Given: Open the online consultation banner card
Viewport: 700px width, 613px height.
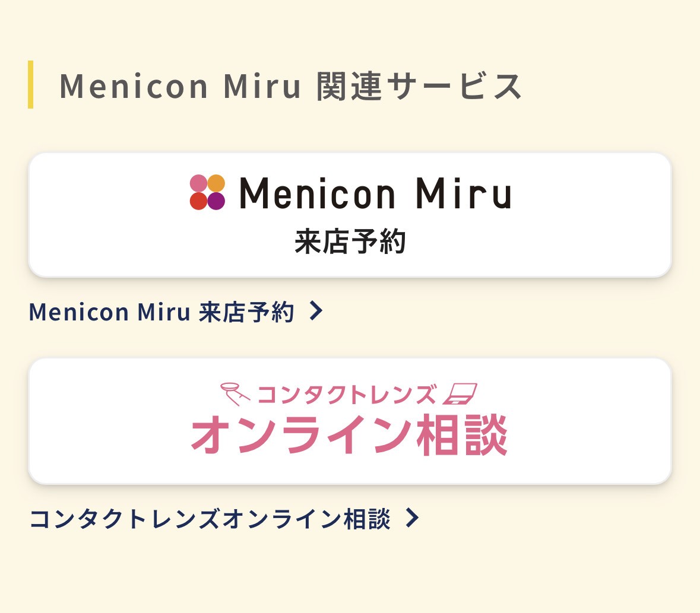Looking at the screenshot, I should click(x=350, y=421).
